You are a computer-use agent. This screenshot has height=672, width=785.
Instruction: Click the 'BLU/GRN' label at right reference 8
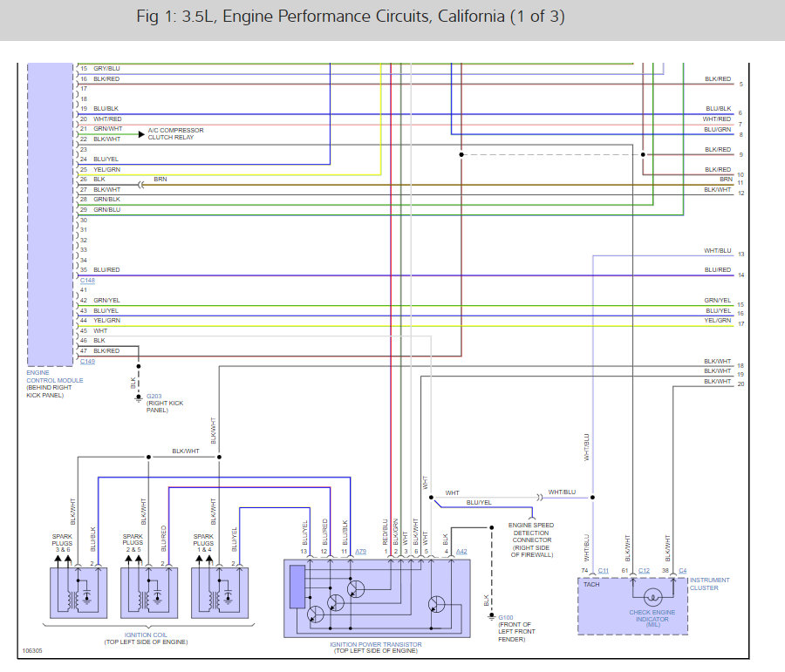tap(718, 129)
